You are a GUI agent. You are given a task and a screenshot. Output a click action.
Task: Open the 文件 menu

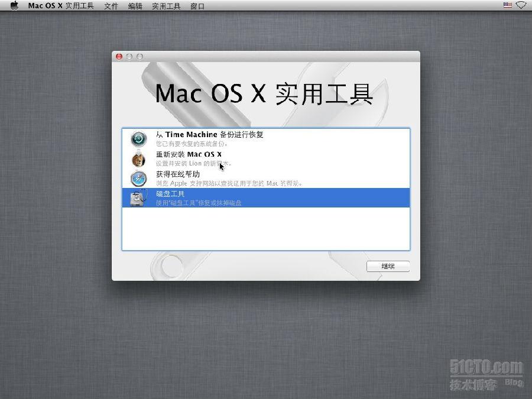(111, 6)
